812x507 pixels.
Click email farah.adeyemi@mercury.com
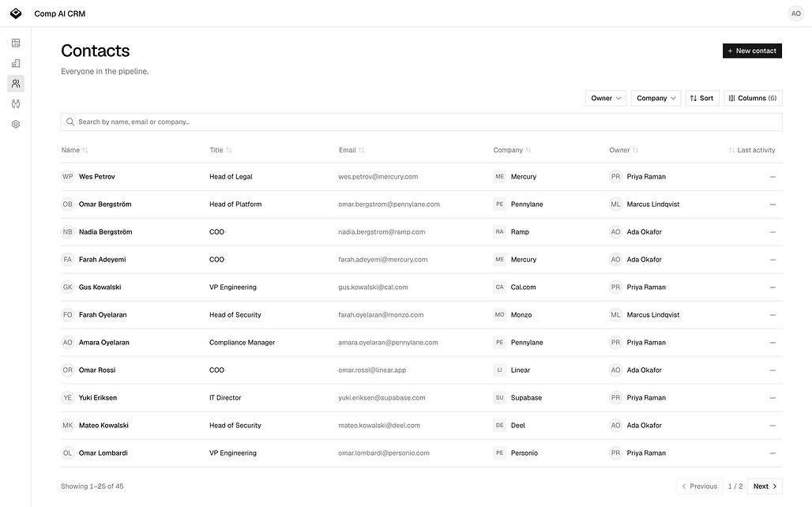pos(382,260)
